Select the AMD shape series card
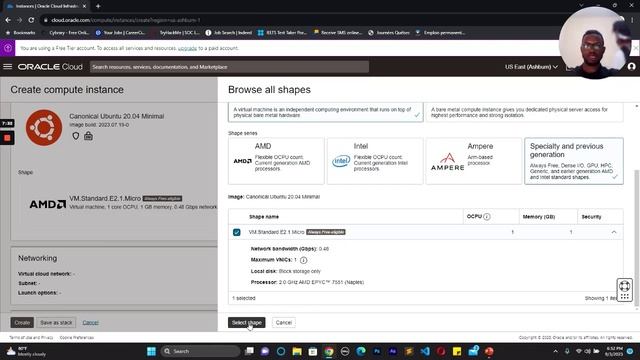 (x=276, y=161)
